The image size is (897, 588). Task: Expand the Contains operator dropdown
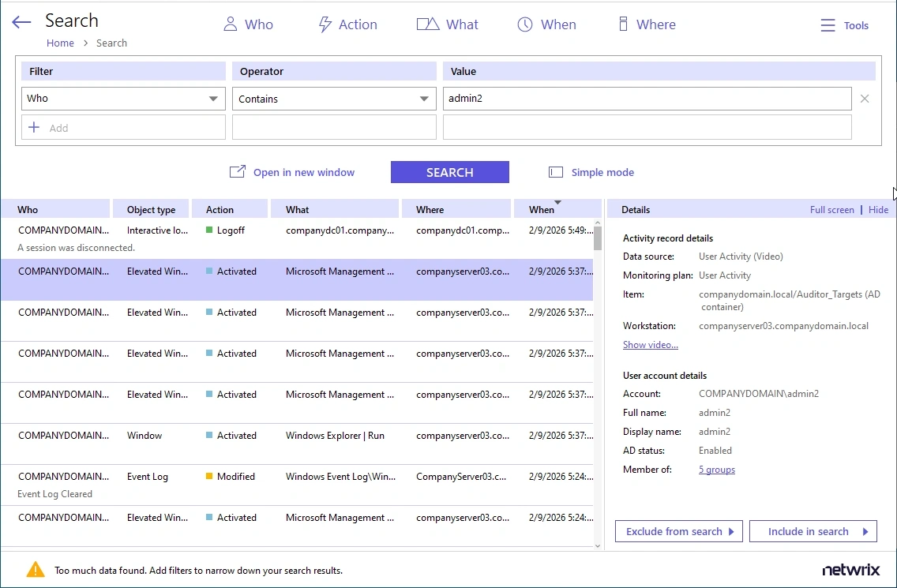click(x=424, y=99)
